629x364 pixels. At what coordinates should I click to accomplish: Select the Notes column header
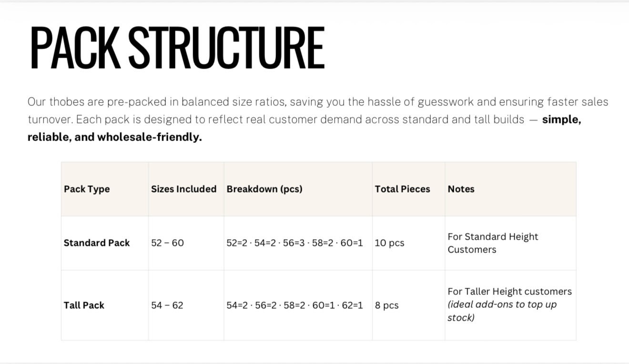(461, 189)
